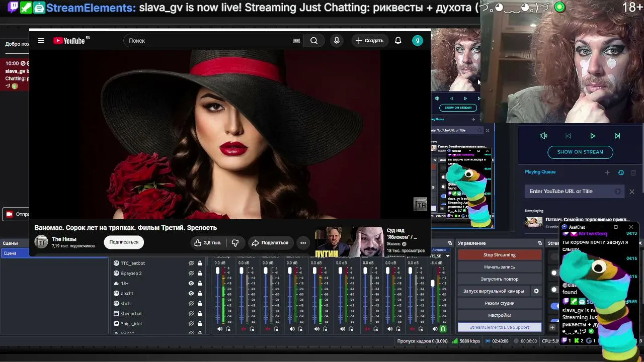Expand the TTS_SE mixer dropdown arrow
This screenshot has height=362, width=644.
[447, 256]
